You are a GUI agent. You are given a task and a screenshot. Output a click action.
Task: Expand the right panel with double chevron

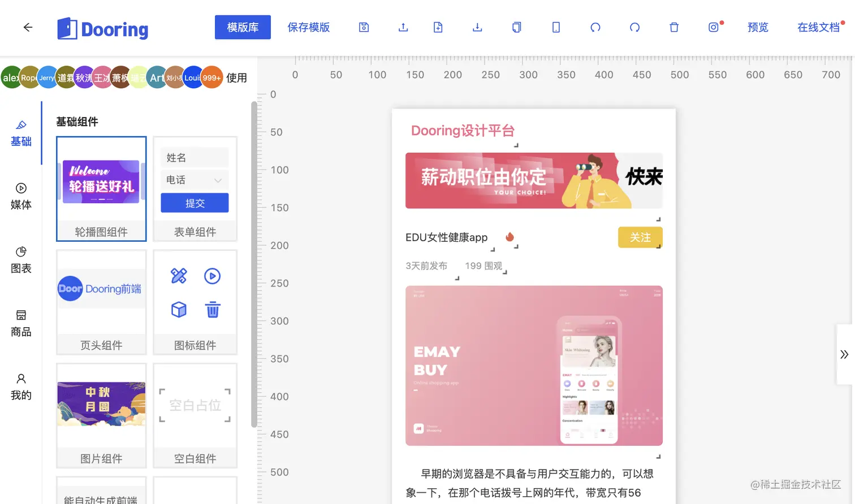844,354
